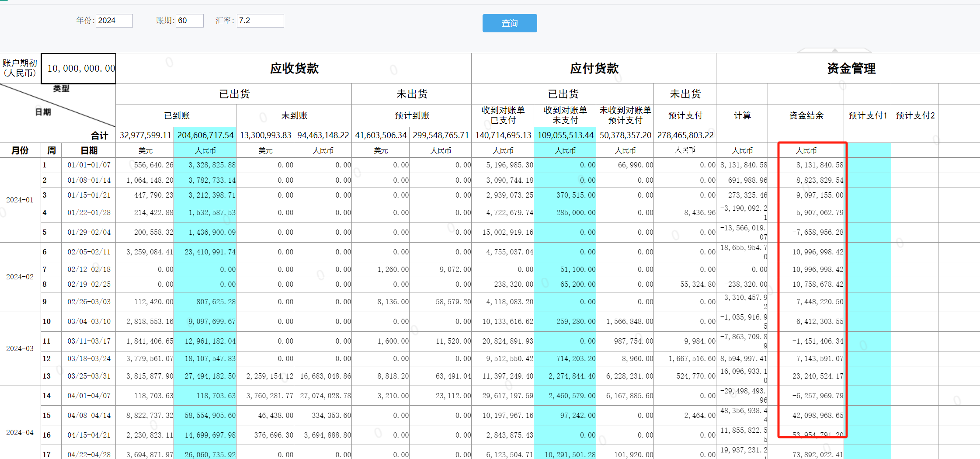Click the 未到账 column header
Screen dimensions: 980x459
click(294, 116)
